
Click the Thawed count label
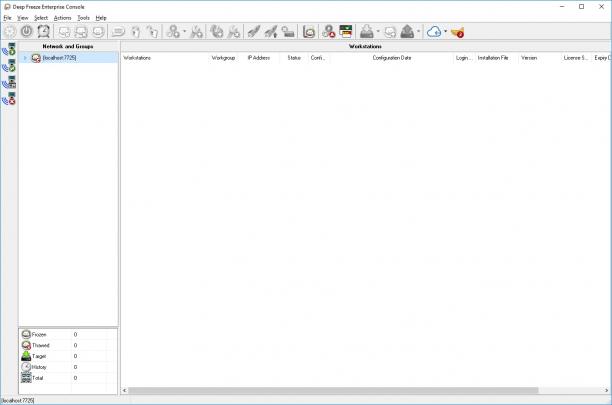point(75,346)
